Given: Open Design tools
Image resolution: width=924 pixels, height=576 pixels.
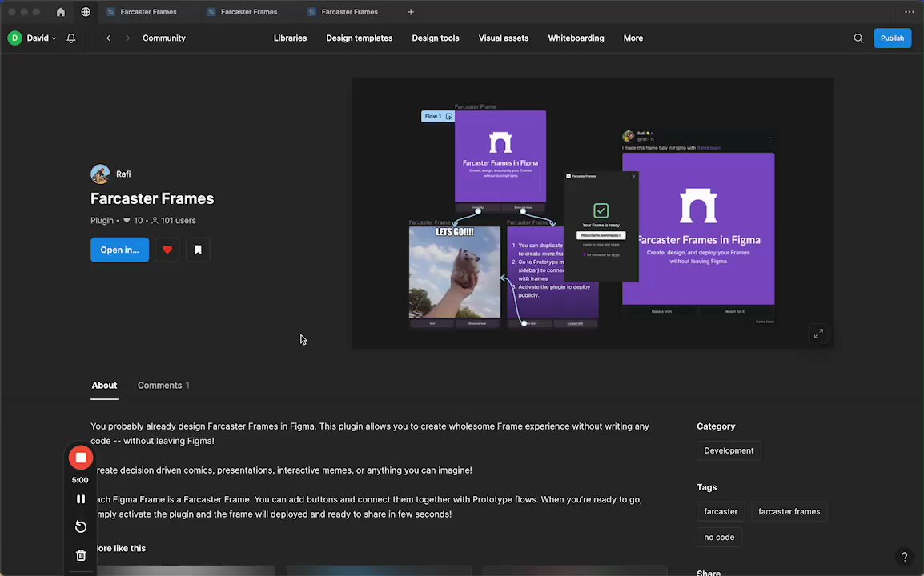Looking at the screenshot, I should (435, 38).
